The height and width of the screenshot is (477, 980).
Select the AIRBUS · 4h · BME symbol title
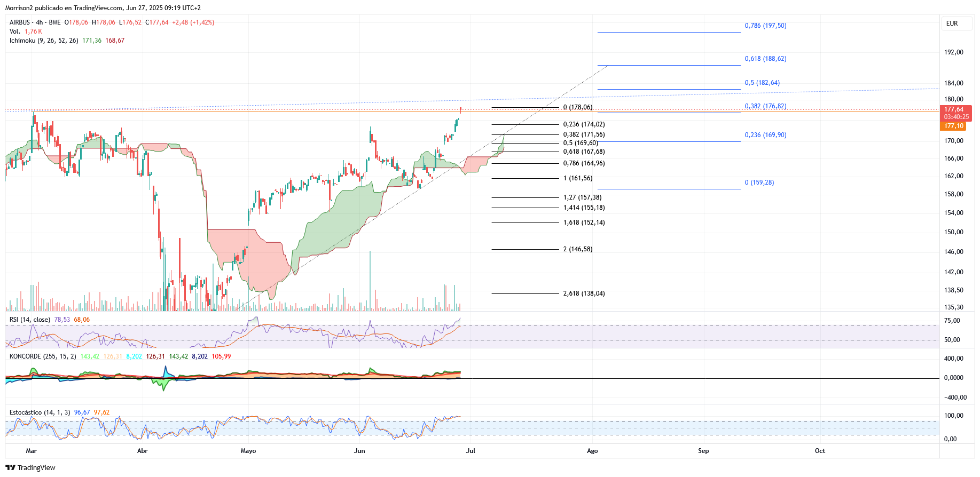pyautogui.click(x=35, y=22)
